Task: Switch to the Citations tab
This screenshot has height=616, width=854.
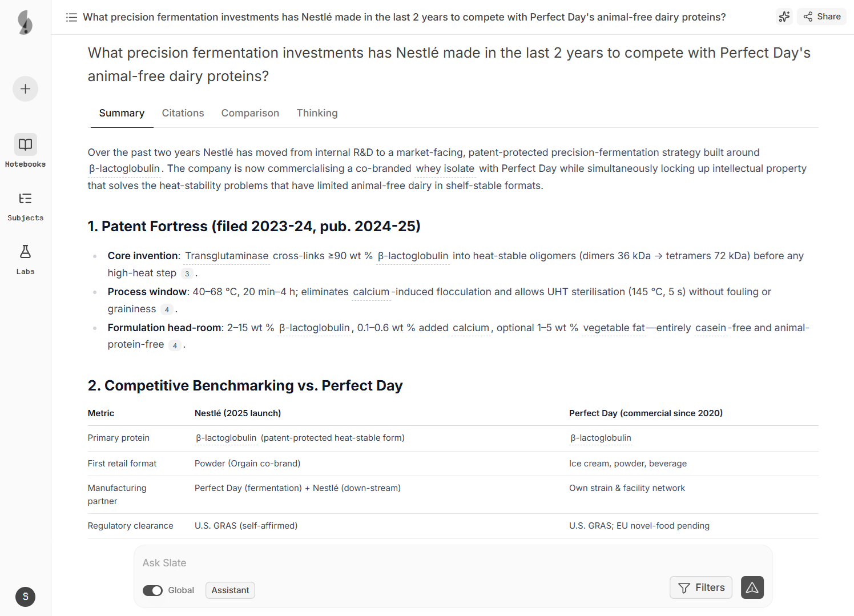Action: tap(183, 113)
